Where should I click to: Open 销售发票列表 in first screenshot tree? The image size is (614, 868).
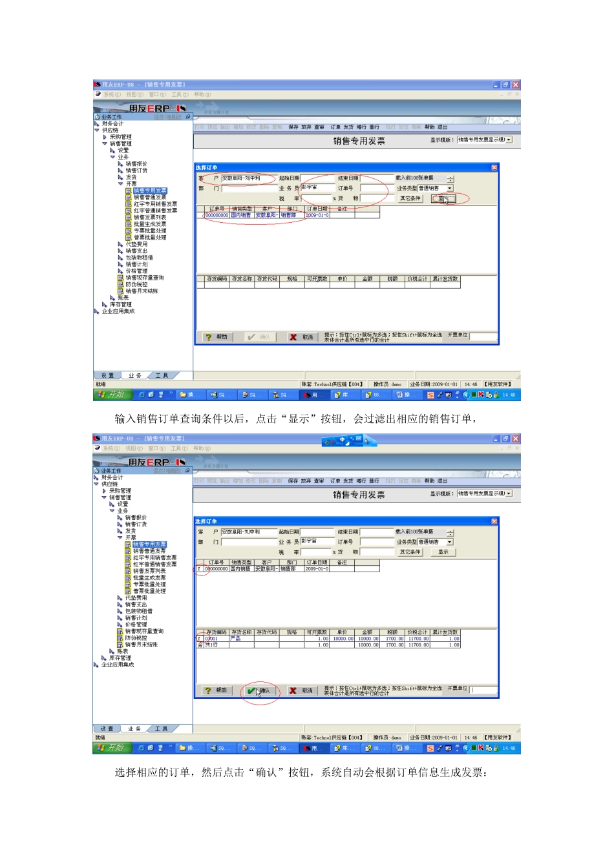click(x=150, y=218)
